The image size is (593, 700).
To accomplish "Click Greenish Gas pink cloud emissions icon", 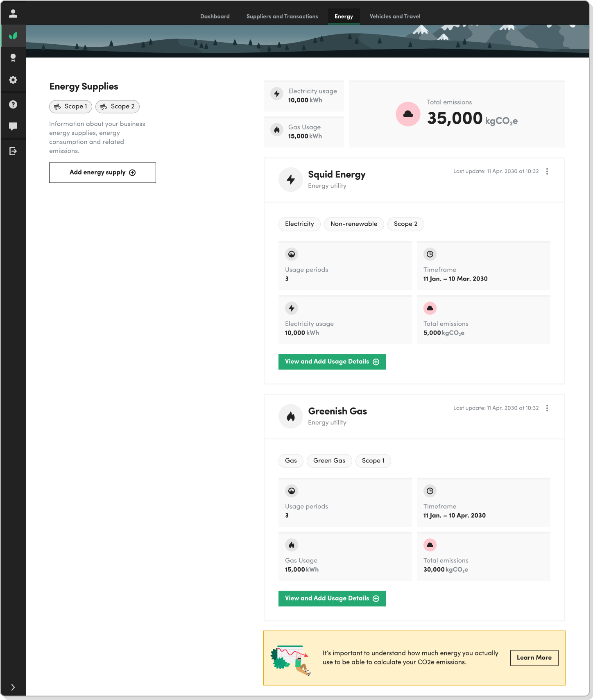I will 430,545.
